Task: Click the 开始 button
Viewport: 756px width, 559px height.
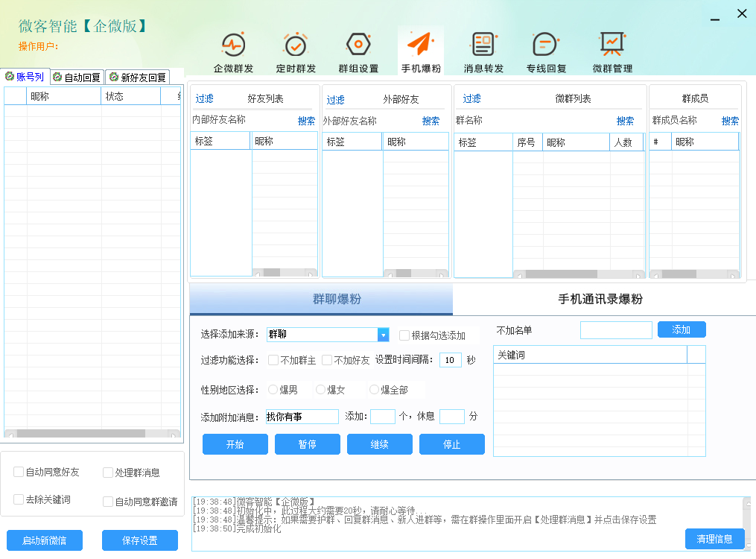Action: pos(235,444)
